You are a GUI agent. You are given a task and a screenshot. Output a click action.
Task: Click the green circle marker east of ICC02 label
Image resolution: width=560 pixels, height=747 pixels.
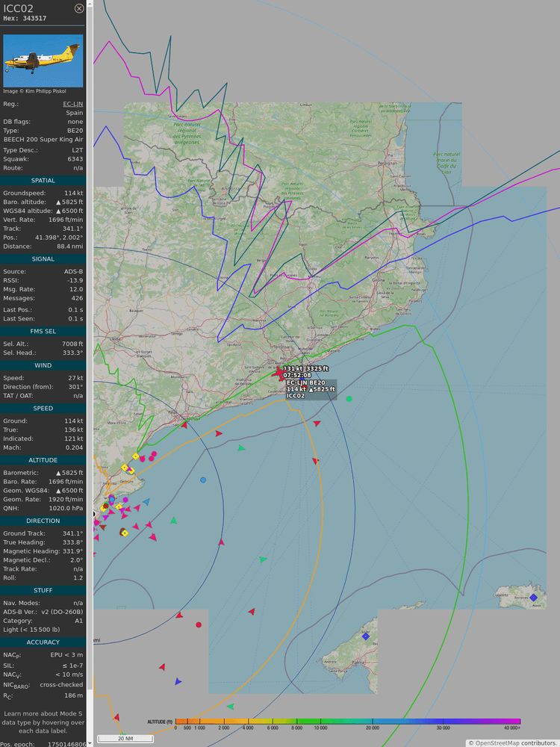(x=349, y=399)
